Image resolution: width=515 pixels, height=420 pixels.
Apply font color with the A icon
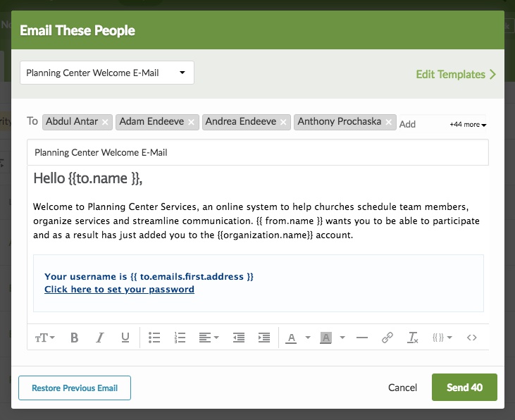click(291, 338)
